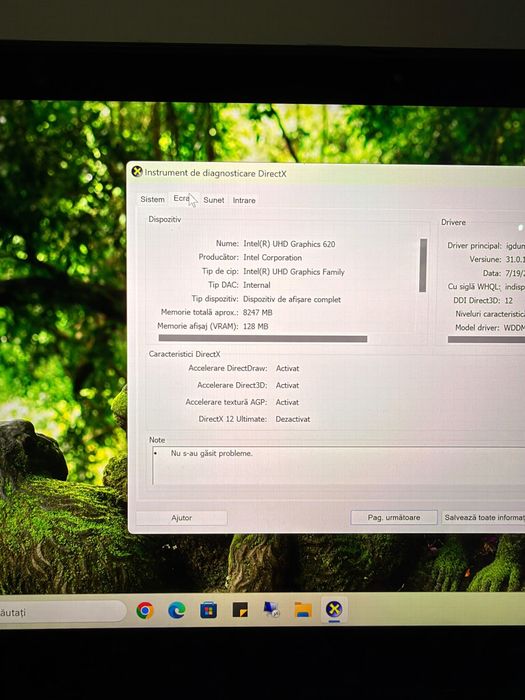The width and height of the screenshot is (525, 700).
Task: Select the DDI Direct3D 12 value
Action: (x=508, y=300)
